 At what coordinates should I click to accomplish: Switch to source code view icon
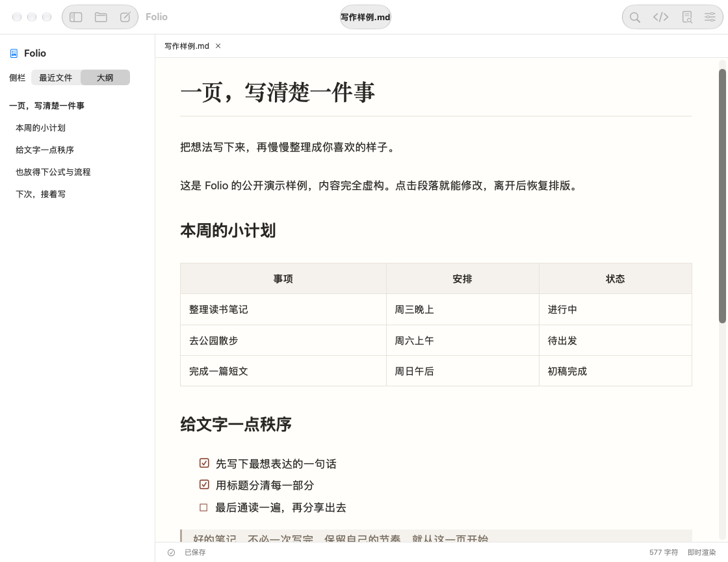(x=660, y=17)
